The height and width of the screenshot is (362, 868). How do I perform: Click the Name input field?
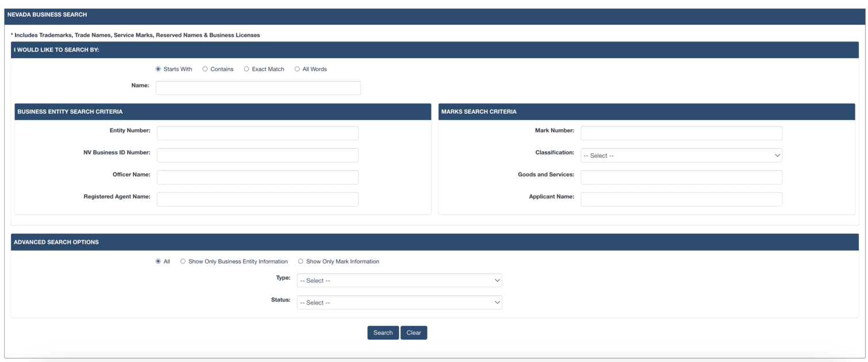[x=258, y=88]
